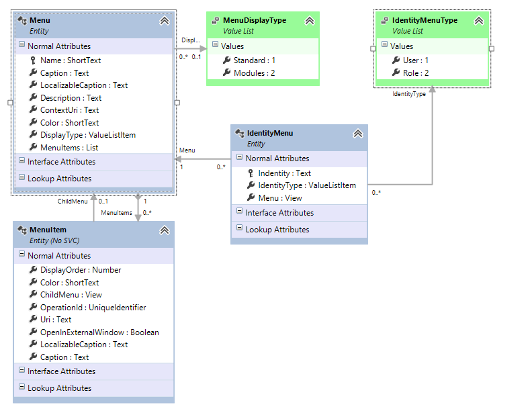532x409 pixels.
Task: Collapse the MenuDisplayType box with its chevron
Action: [310, 21]
